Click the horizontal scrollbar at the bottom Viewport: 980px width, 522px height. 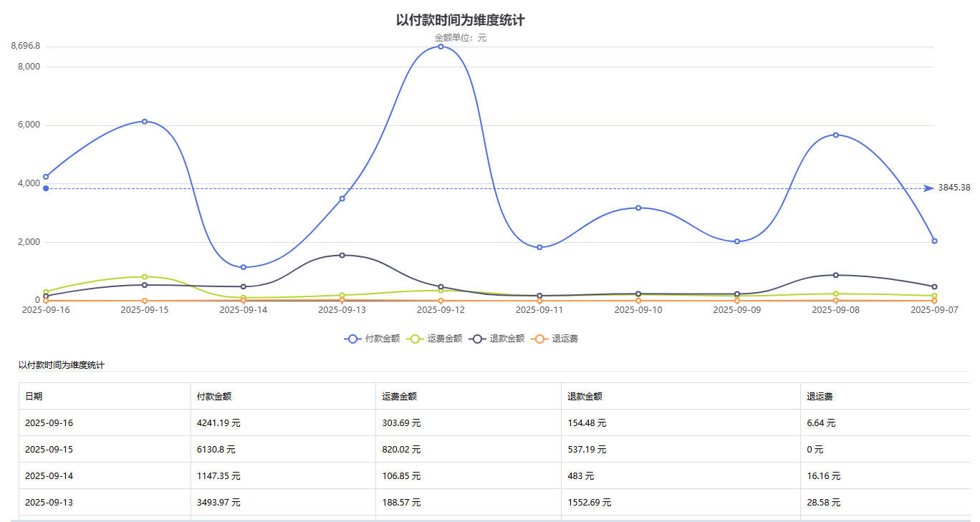click(x=490, y=519)
